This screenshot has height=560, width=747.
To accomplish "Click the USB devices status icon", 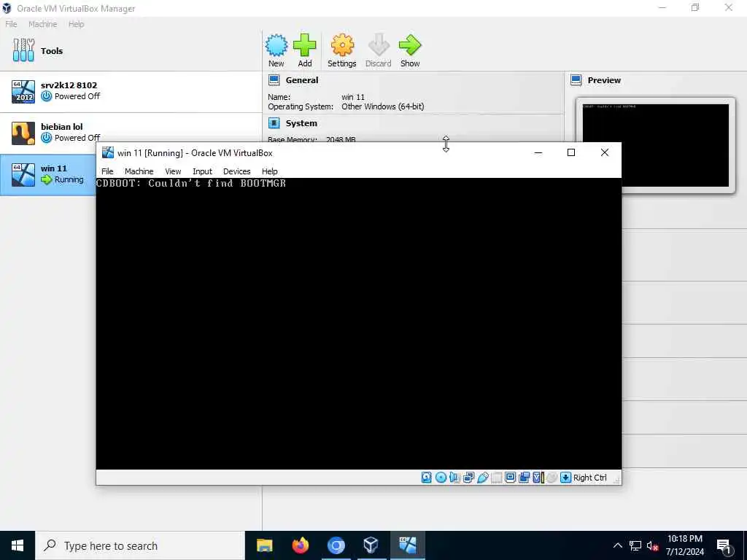I will tap(483, 478).
